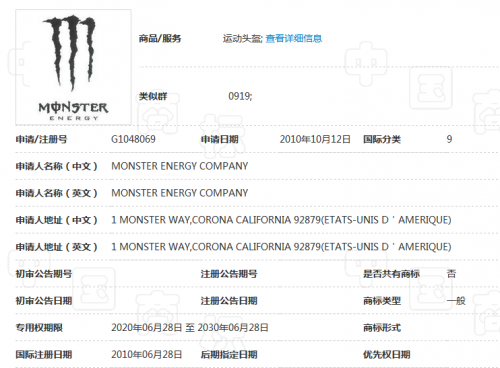Select international registration date 2010年06月28日
Viewport: 500px width, 368px height.
(147, 354)
